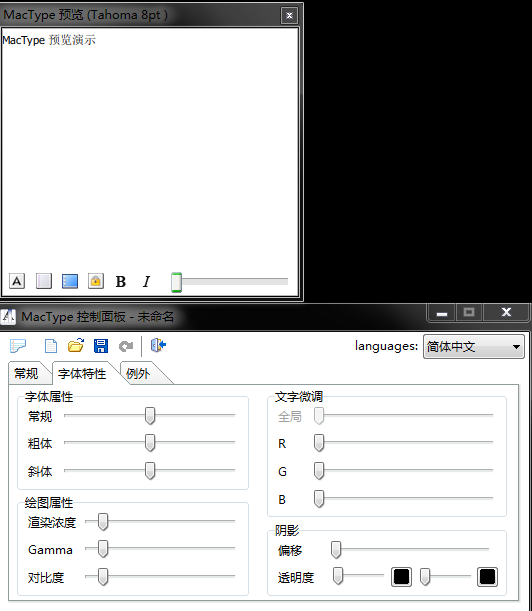Save profile with the floppy disk icon

click(101, 346)
